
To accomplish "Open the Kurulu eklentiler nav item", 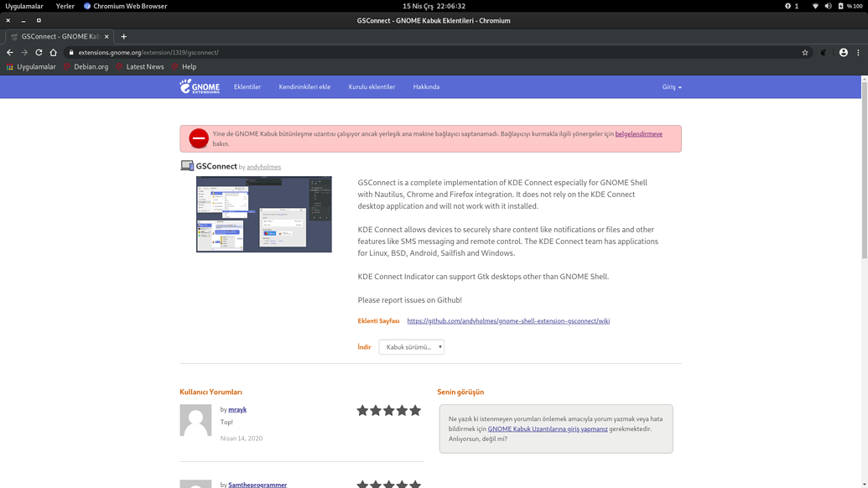I will tap(372, 87).
